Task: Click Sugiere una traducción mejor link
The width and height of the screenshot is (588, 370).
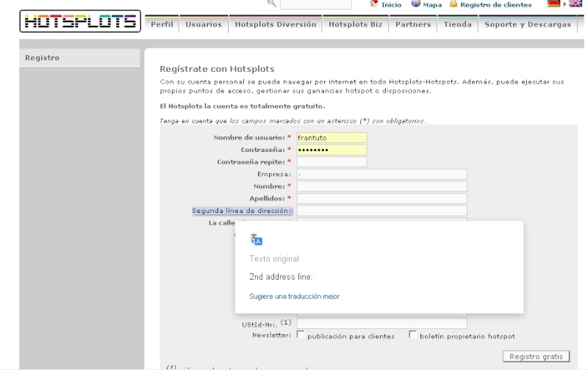Action: click(295, 297)
